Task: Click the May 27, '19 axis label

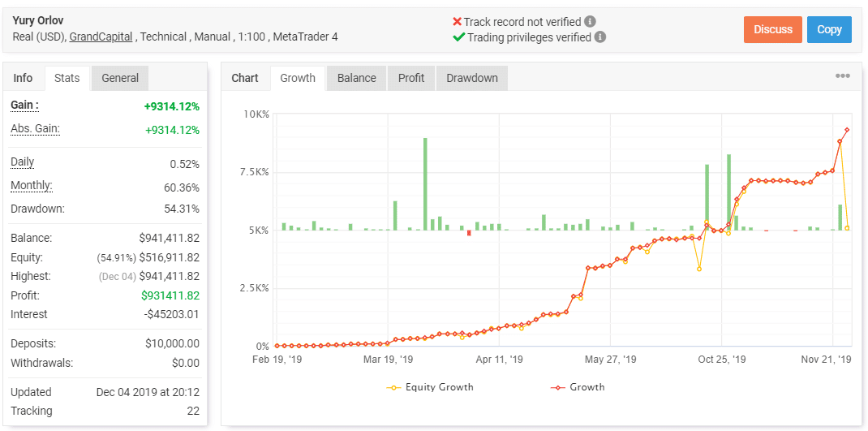Action: (611, 360)
